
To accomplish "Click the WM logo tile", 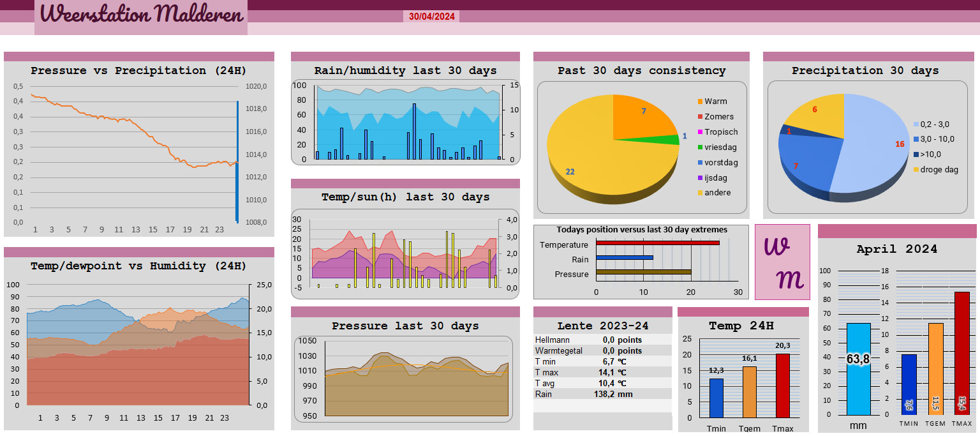I will tap(782, 262).
